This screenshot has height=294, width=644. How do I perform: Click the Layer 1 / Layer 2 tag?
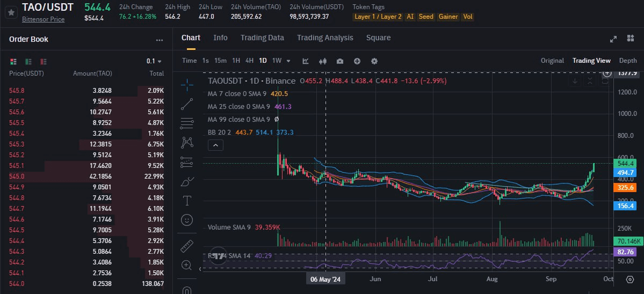(x=378, y=17)
